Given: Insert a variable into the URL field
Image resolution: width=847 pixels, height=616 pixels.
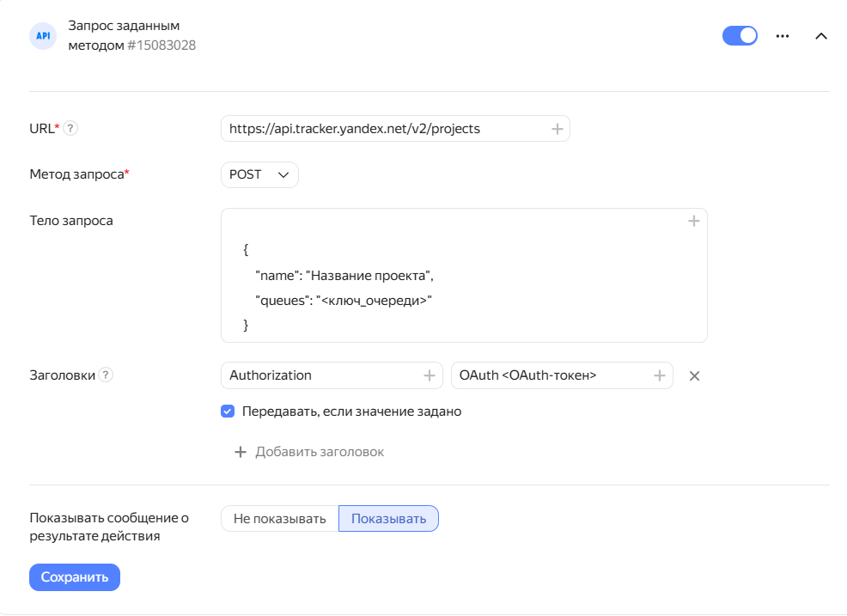Looking at the screenshot, I should click(557, 127).
